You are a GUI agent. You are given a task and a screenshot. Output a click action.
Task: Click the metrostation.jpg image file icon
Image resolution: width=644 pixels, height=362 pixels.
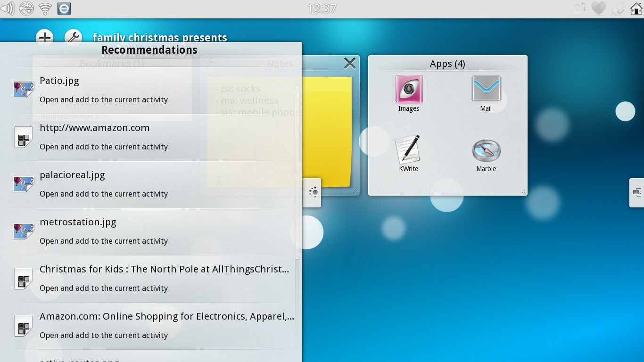(x=24, y=231)
